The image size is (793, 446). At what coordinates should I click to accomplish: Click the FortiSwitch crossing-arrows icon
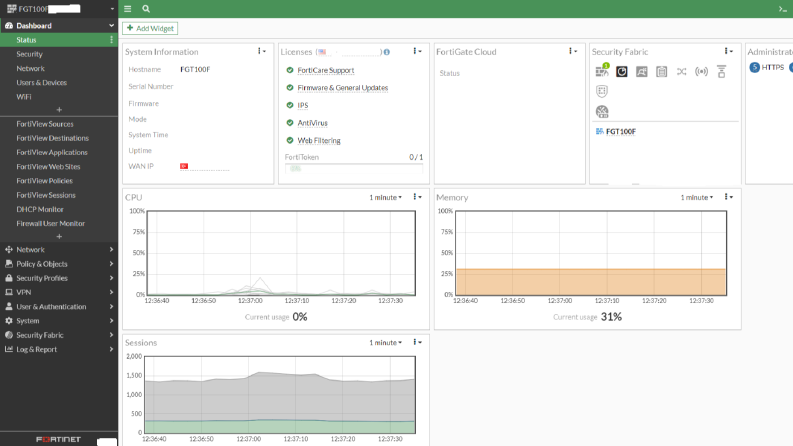(682, 71)
